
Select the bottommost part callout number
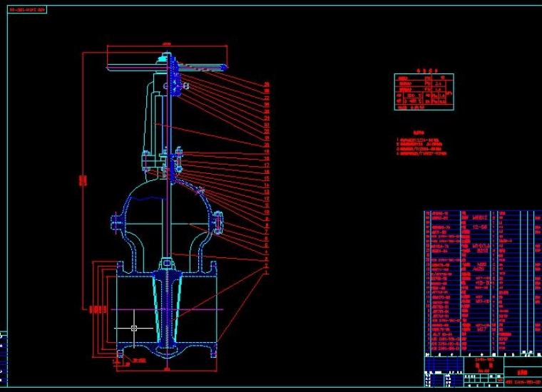pos(267,272)
